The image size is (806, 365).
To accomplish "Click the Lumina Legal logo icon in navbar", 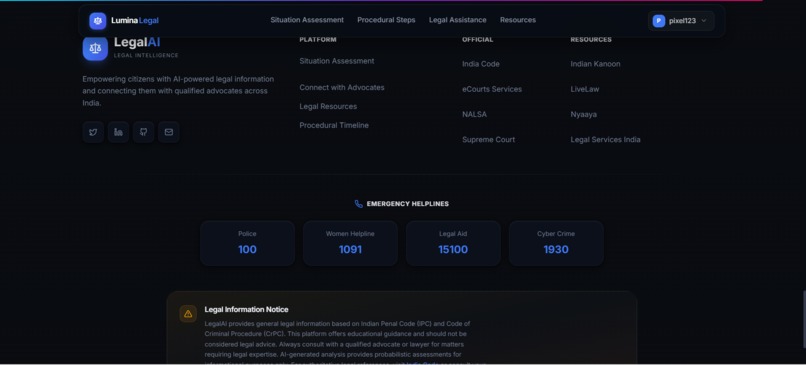I will click(98, 21).
